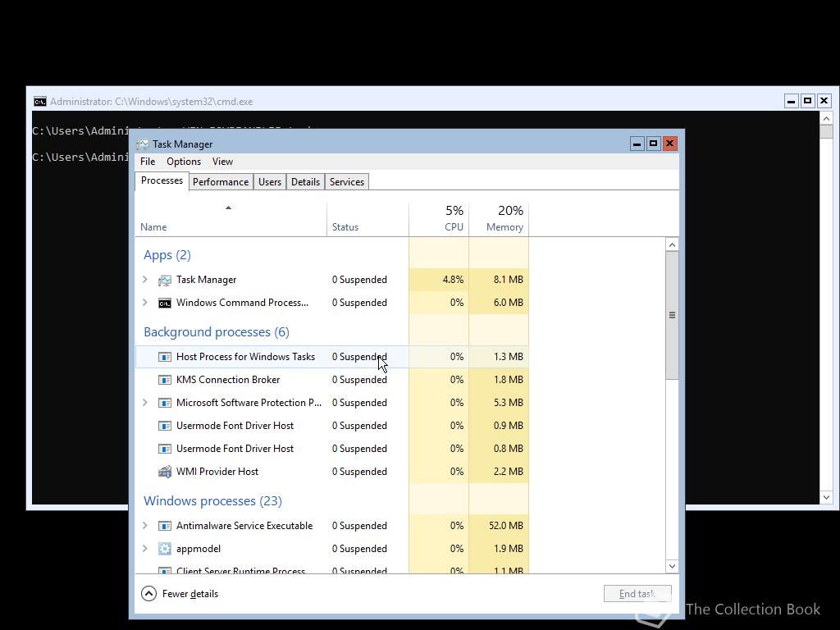Open the View menu
840x630 pixels.
(x=222, y=161)
